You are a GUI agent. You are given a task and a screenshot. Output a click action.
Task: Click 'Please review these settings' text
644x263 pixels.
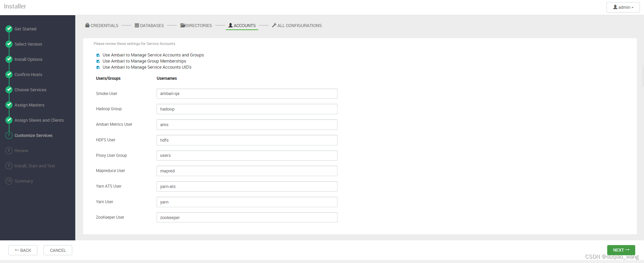[x=134, y=44]
